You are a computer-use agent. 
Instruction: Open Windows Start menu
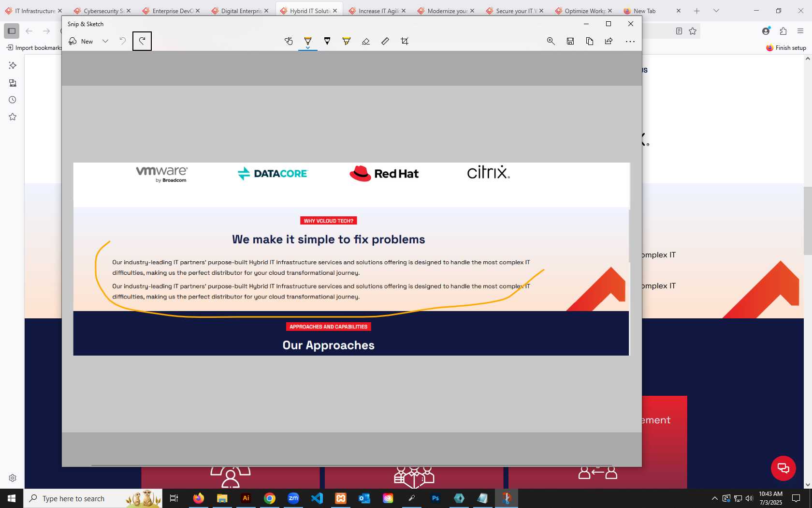click(12, 498)
